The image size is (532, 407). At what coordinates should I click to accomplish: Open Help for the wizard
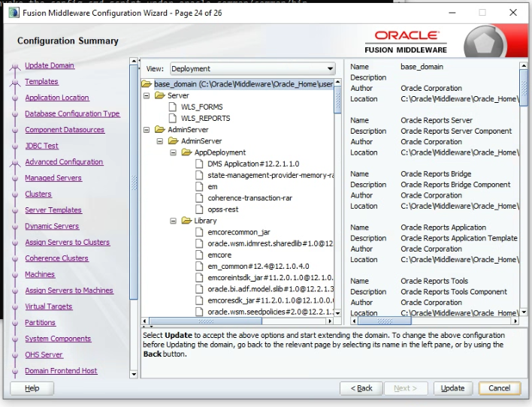[32, 388]
